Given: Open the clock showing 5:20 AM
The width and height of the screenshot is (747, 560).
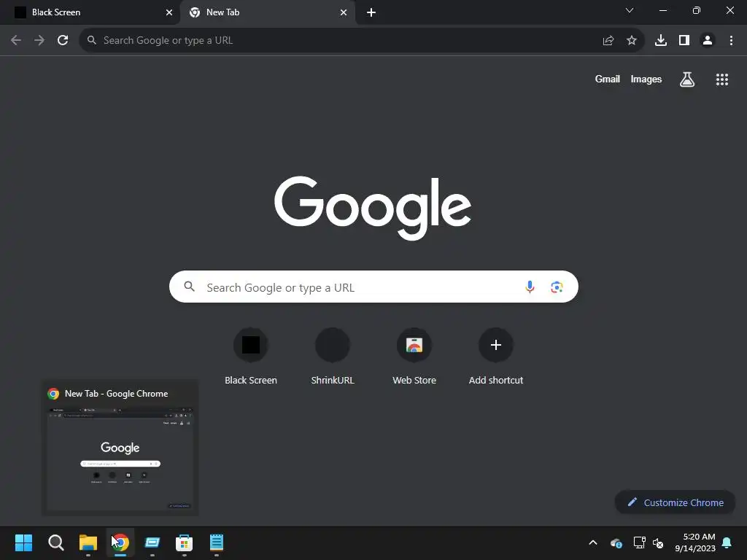Looking at the screenshot, I should tap(695, 542).
